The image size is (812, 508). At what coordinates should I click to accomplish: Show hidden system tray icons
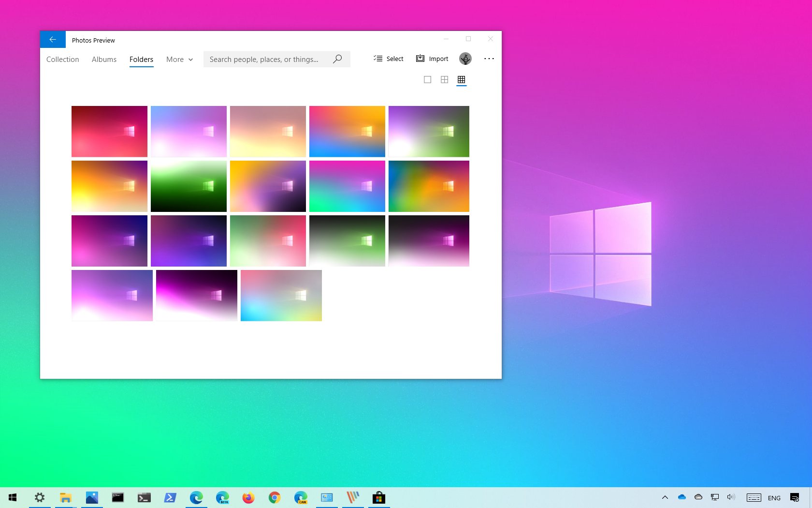[665, 497]
